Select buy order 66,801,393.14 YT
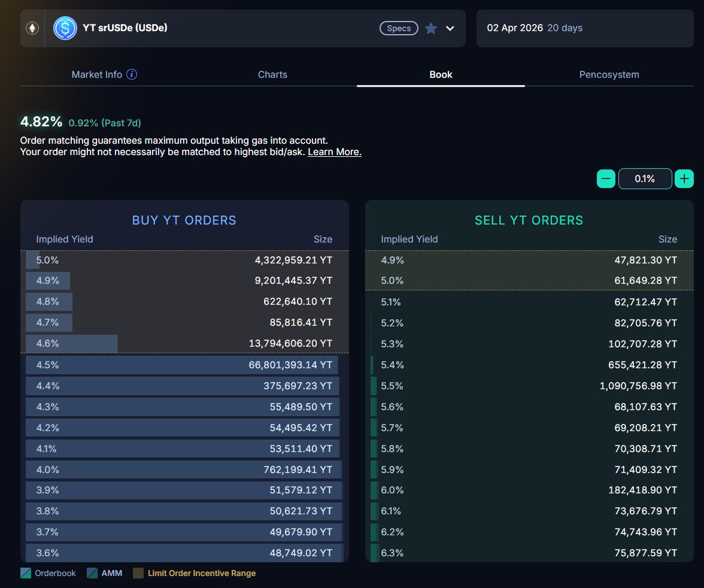This screenshot has height=588, width=704. coord(184,365)
